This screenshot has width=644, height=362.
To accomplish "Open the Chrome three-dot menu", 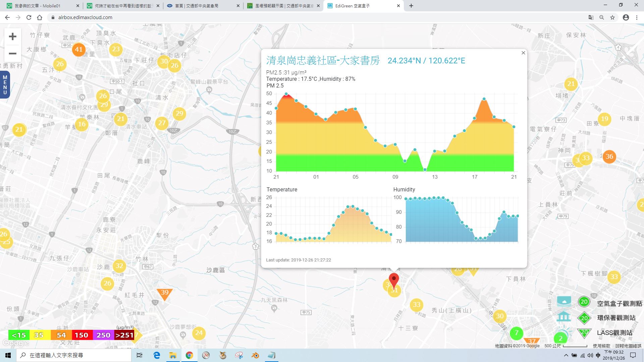I will (637, 17).
